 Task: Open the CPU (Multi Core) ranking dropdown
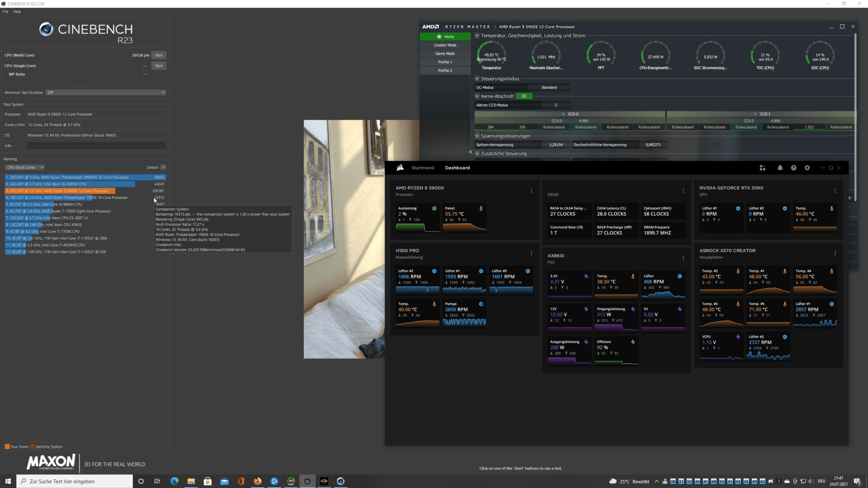point(25,167)
